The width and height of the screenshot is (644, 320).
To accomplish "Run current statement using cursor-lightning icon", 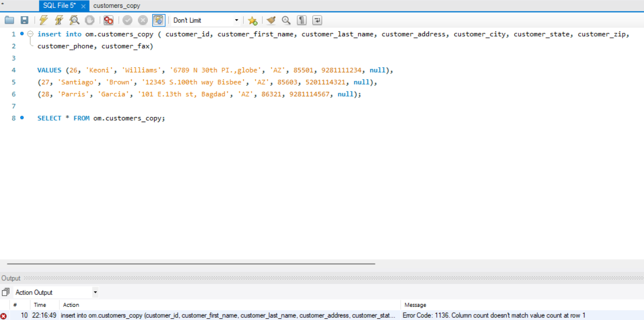I will coord(59,20).
